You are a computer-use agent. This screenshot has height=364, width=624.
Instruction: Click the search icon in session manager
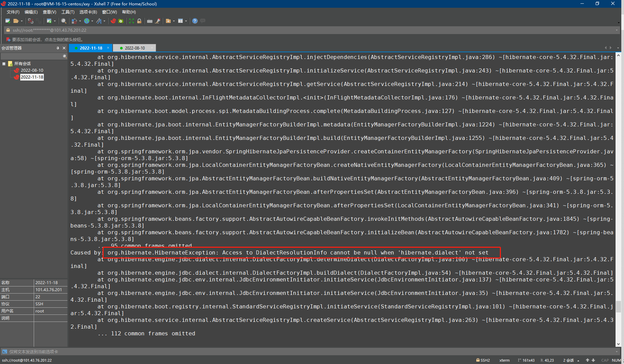65,56
